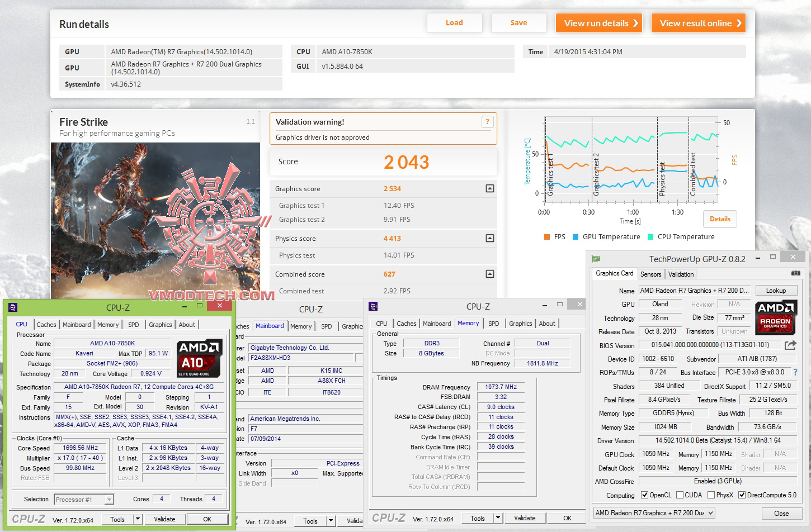Toggle the OpenCL checkbox in GPU-Z
Image resolution: width=811 pixels, height=532 pixels.
[644, 495]
